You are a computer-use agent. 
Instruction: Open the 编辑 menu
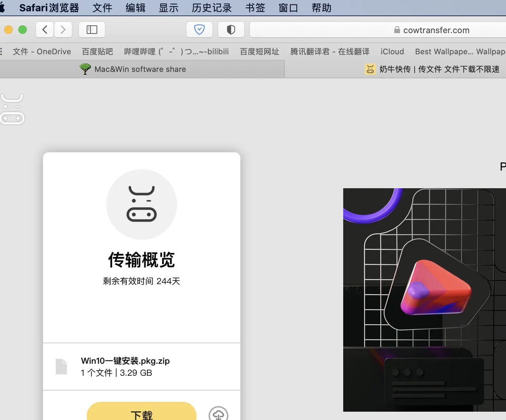(x=136, y=8)
